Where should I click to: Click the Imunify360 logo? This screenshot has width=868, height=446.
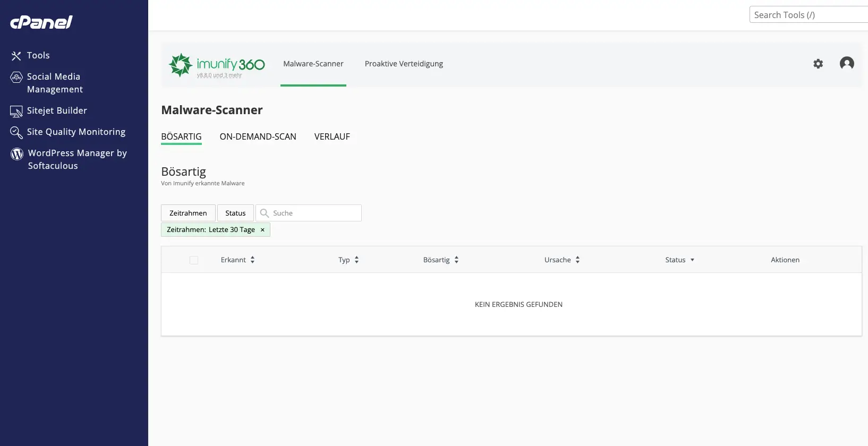[x=217, y=65]
